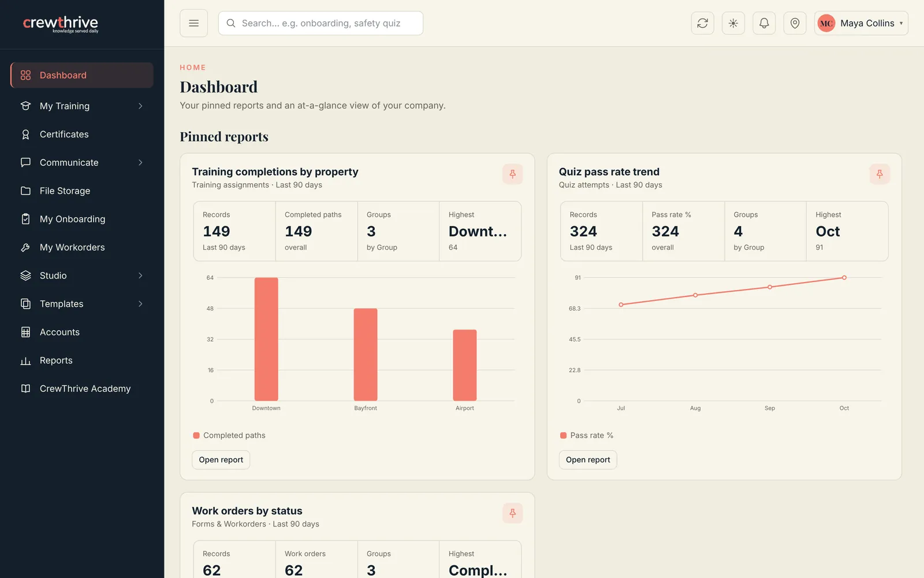Expand the My Training submenu chevron

[x=140, y=106]
